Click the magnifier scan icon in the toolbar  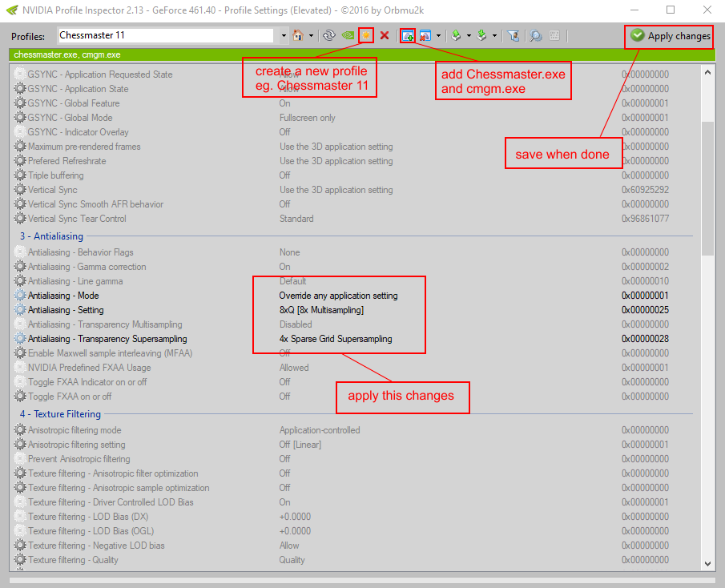536,35
